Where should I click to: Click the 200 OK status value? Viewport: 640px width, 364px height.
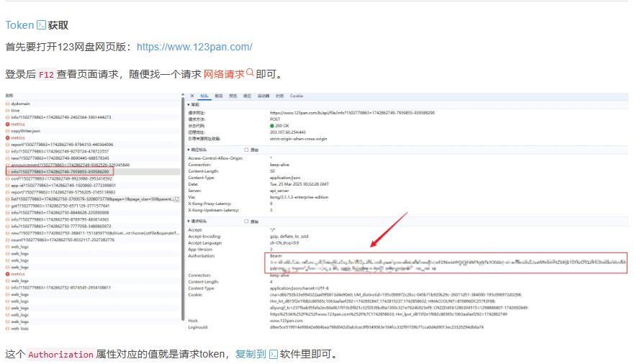pyautogui.click(x=282, y=126)
